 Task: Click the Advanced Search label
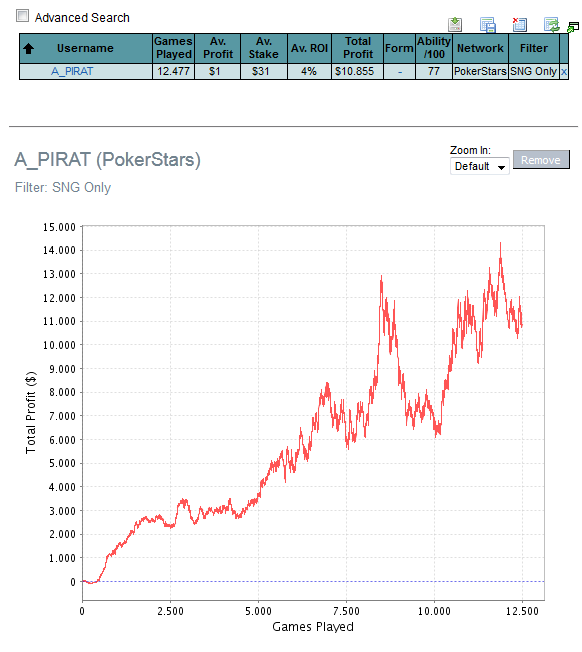click(x=82, y=18)
